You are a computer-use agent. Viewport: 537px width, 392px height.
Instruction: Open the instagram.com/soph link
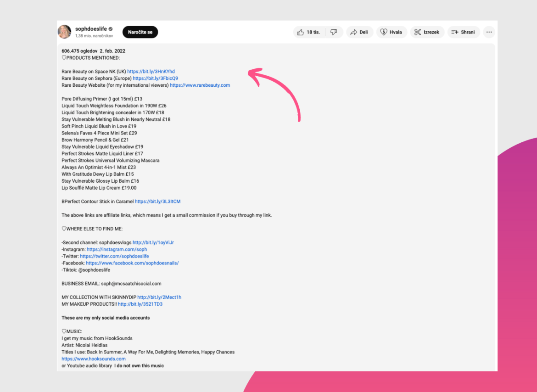(117, 250)
